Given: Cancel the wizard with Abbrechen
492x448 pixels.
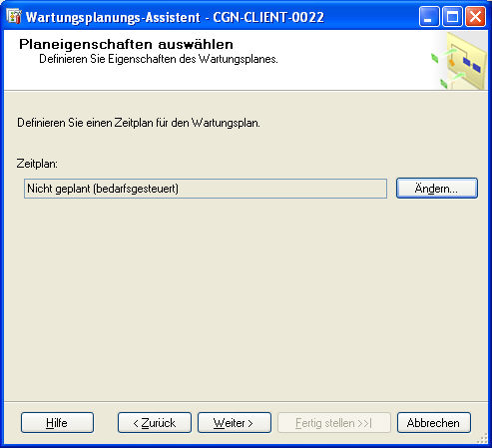Looking at the screenshot, I should [x=434, y=423].
